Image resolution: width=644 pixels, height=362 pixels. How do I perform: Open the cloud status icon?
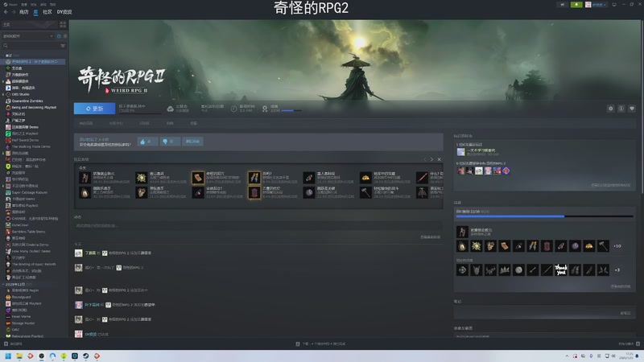point(170,109)
